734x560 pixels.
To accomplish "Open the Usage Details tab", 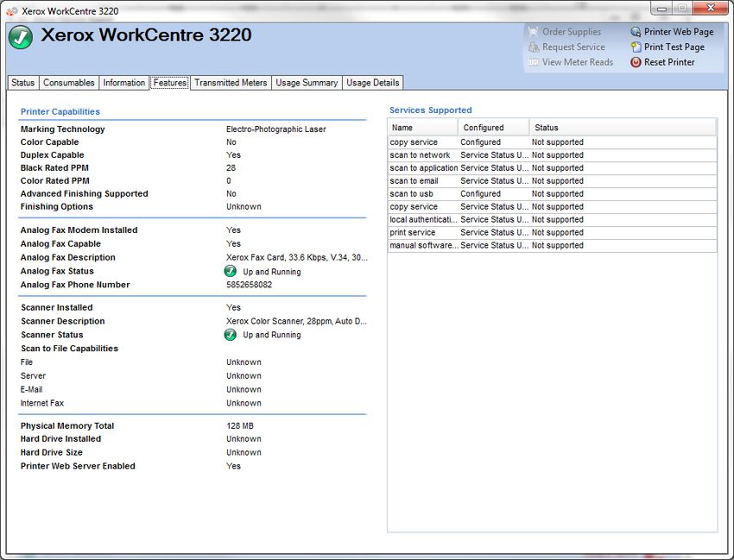I will tap(373, 83).
